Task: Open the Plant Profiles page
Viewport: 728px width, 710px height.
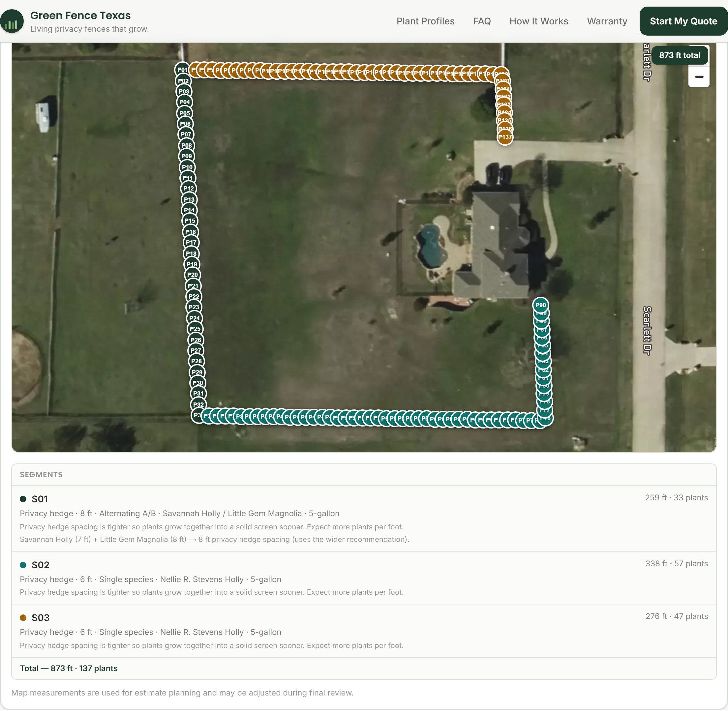Action: point(425,21)
